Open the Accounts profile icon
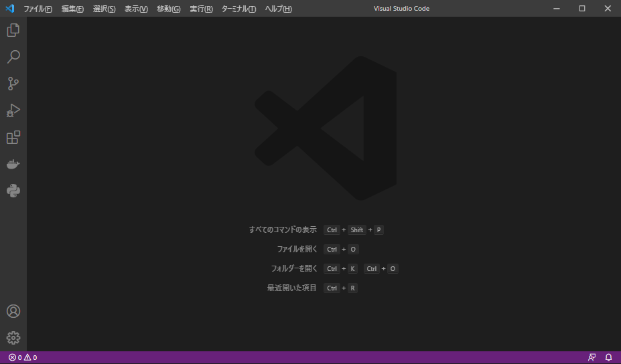621x364 pixels. click(13, 311)
